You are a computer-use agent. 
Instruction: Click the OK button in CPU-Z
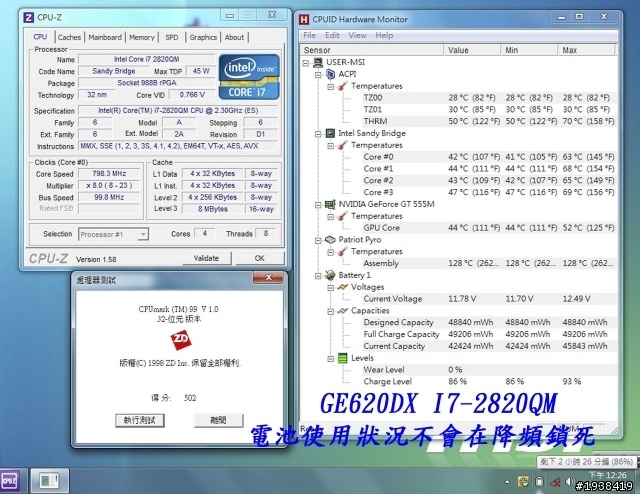click(x=260, y=258)
